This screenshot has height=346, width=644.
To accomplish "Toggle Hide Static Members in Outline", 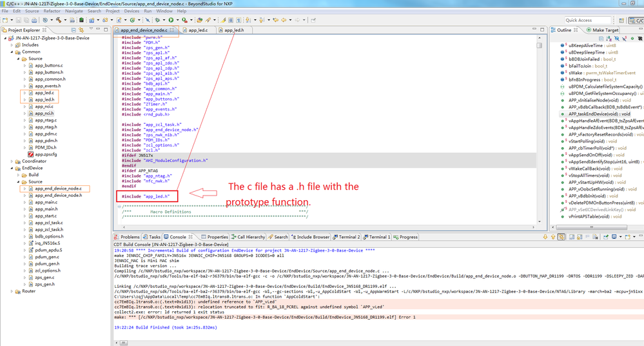I will pos(624,38).
